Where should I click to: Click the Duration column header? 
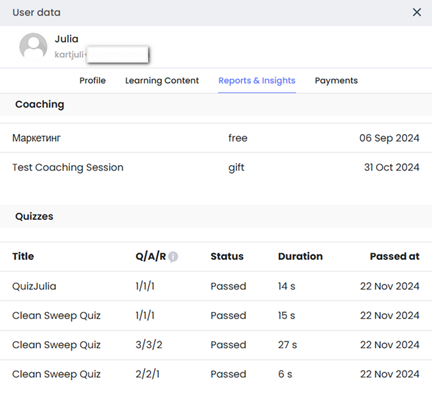pos(300,256)
